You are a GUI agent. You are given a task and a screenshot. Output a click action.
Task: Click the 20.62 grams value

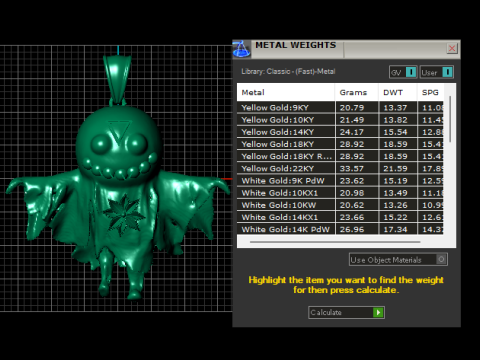[x=352, y=205]
